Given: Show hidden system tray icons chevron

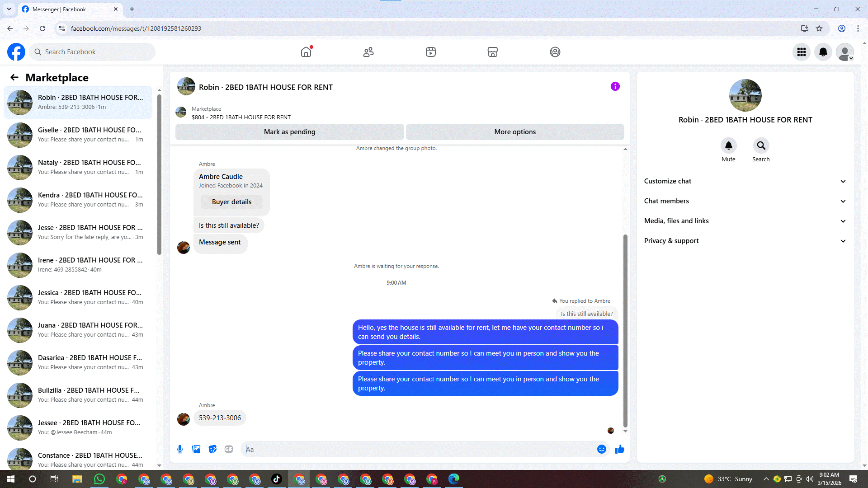Looking at the screenshot, I should pos(766,479).
